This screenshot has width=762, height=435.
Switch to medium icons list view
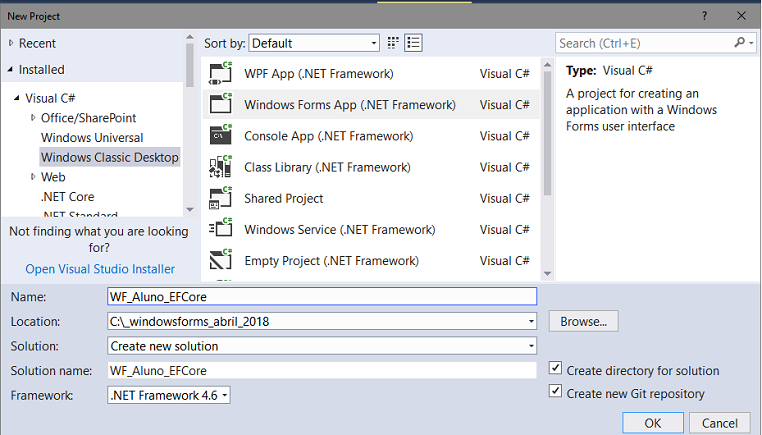(414, 43)
